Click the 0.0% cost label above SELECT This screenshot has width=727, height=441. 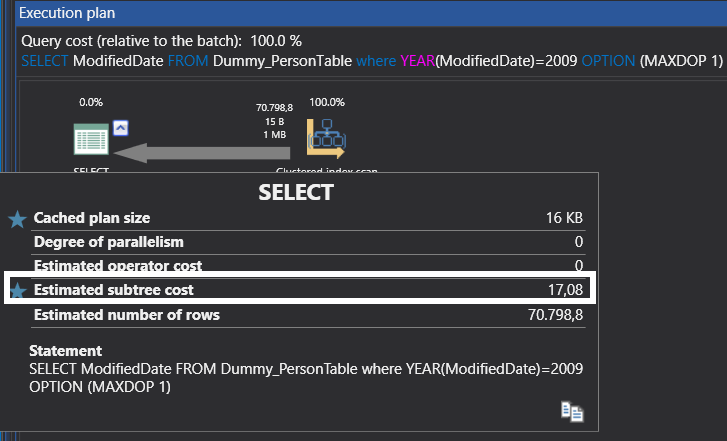91,102
